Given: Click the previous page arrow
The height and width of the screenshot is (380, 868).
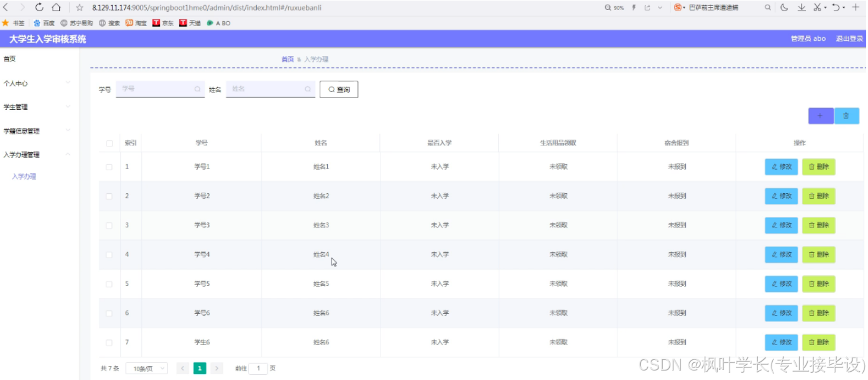Looking at the screenshot, I should pyautogui.click(x=183, y=368).
